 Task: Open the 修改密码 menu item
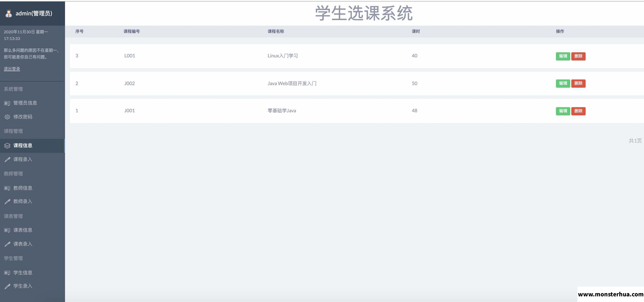pos(32,117)
